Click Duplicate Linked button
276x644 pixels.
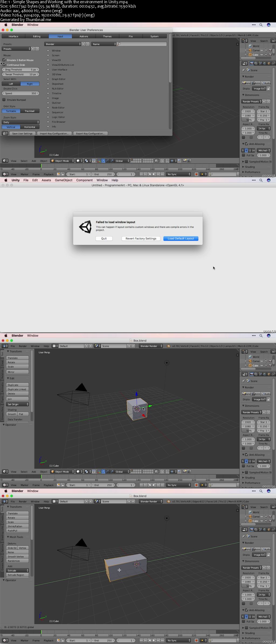pyautogui.click(x=18, y=389)
